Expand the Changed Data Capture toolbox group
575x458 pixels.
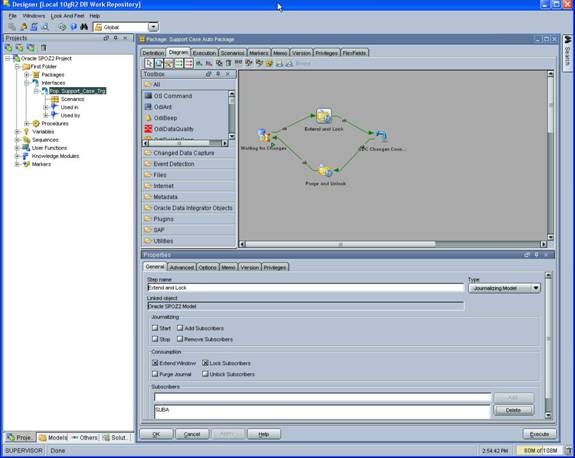point(189,153)
